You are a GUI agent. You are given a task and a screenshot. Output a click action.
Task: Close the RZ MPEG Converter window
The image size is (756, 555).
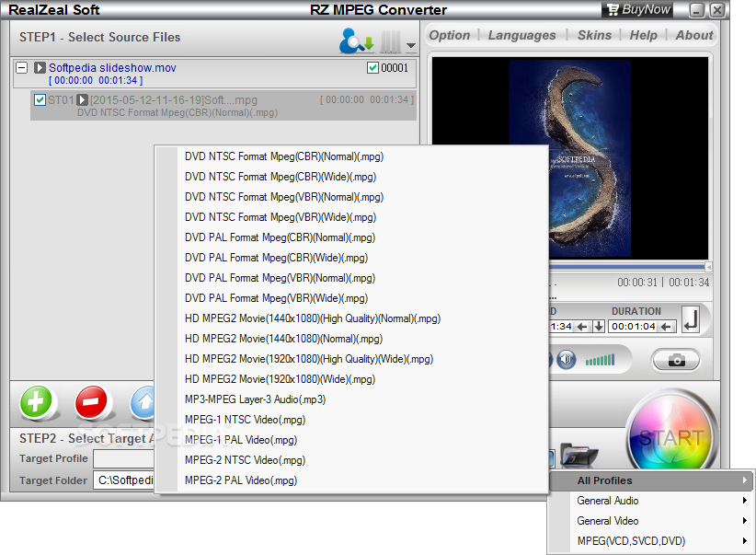click(x=717, y=9)
